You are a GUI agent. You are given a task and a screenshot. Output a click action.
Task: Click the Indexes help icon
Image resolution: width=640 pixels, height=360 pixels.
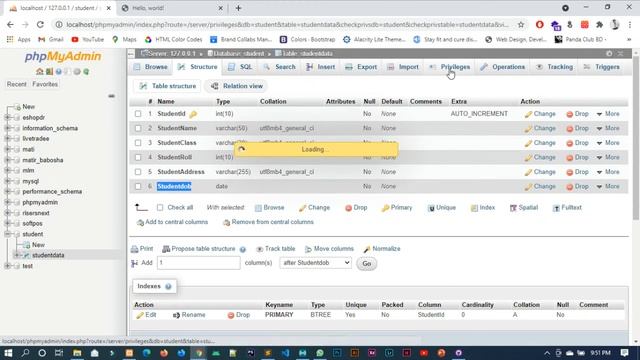(168, 287)
